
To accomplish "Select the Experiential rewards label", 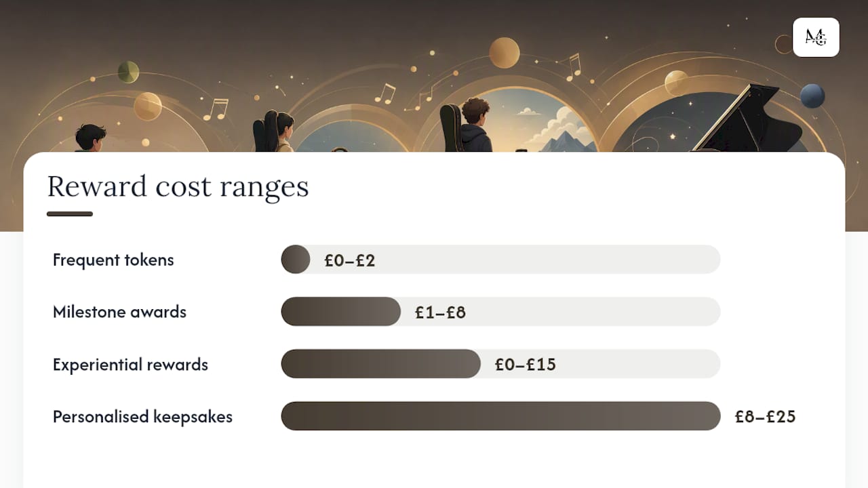I will (130, 364).
